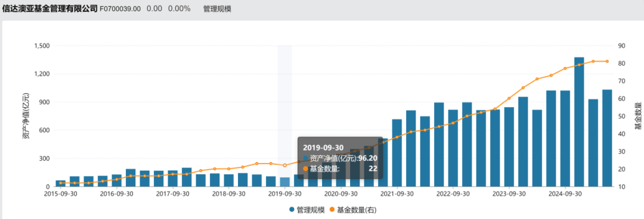Toggle the 基金数量(右) legend series
The width and height of the screenshot is (644, 219).
(353, 210)
